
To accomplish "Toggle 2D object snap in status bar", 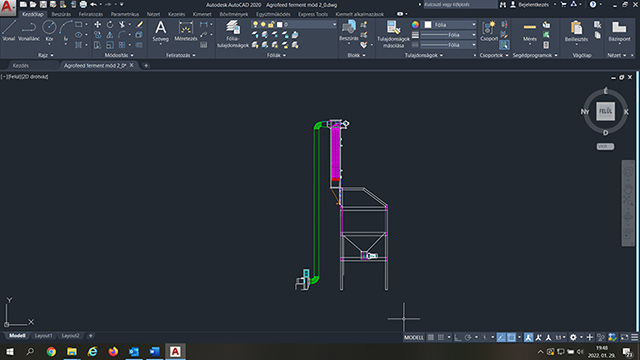I will (x=511, y=337).
